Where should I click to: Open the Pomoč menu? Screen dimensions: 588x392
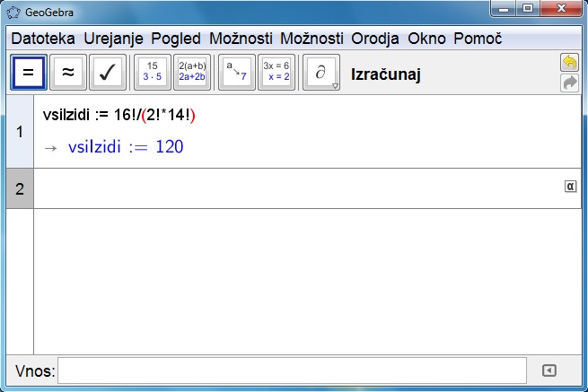[478, 39]
